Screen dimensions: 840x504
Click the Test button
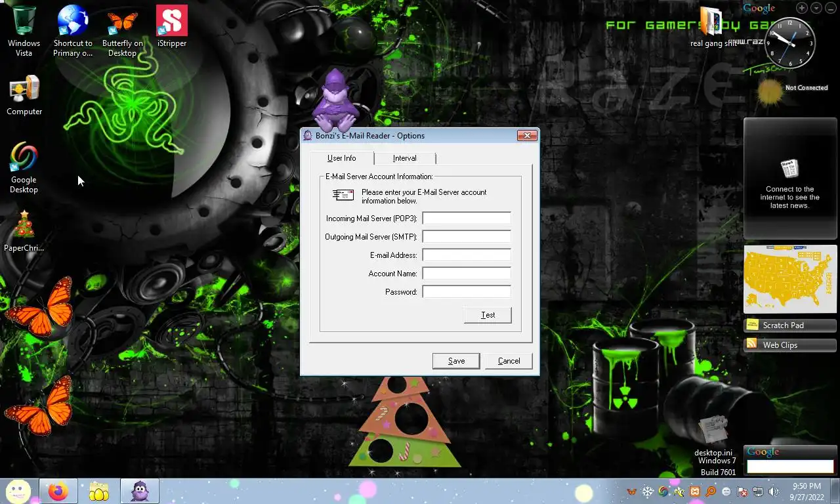(x=488, y=315)
